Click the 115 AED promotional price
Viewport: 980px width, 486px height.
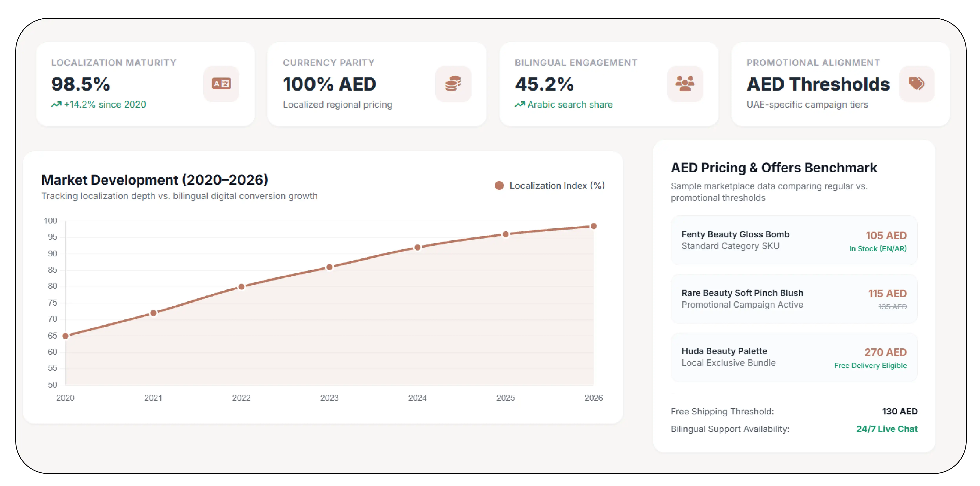(887, 294)
